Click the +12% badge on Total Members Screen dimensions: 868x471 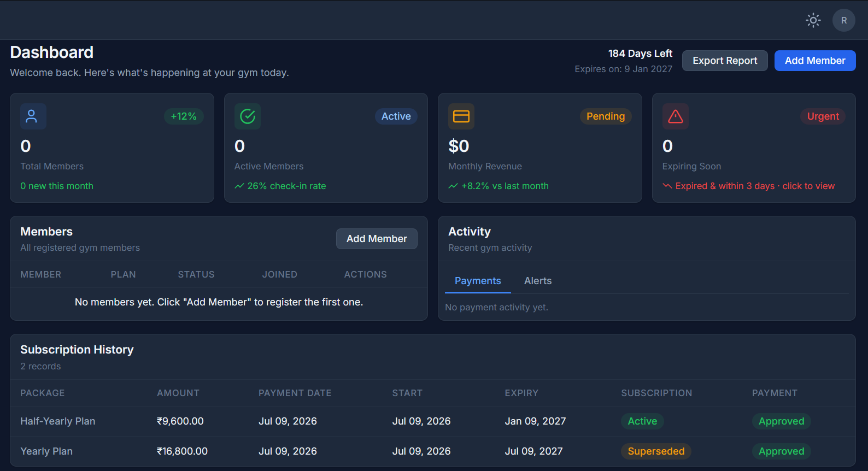pos(184,116)
